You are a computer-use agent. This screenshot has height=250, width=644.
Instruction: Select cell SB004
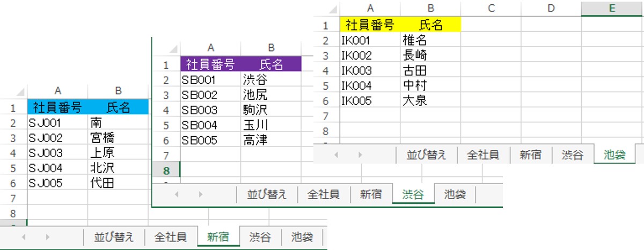click(x=211, y=125)
